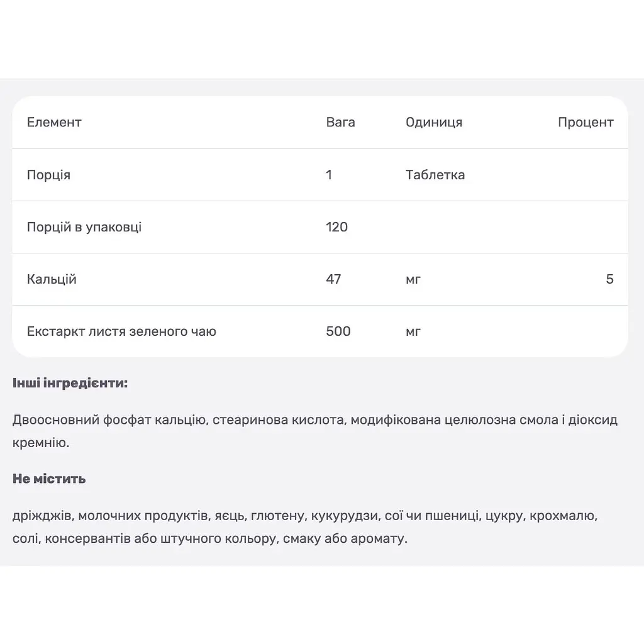
Task: Click the Елемент column header
Action: (54, 122)
